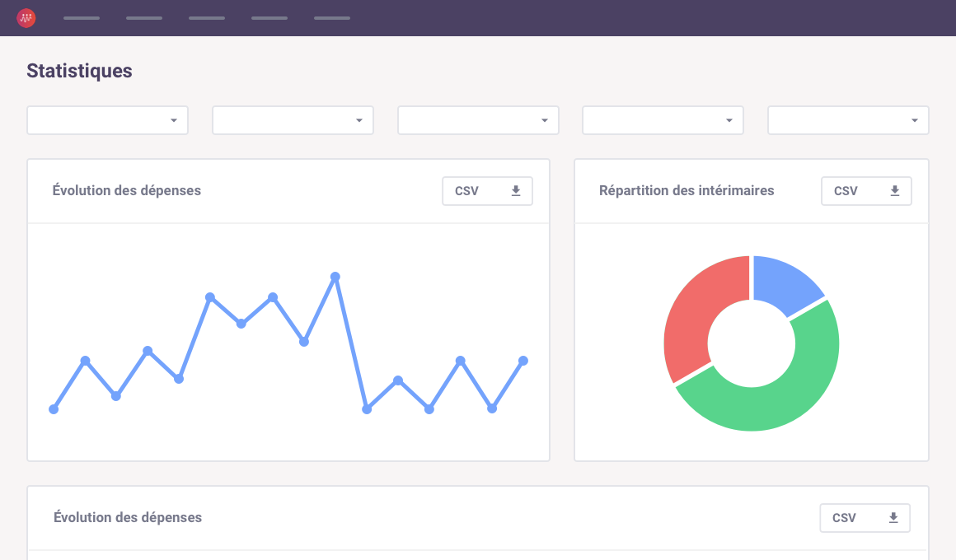Select the first data point of the line chart
The width and height of the screenshot is (956, 560).
point(54,409)
